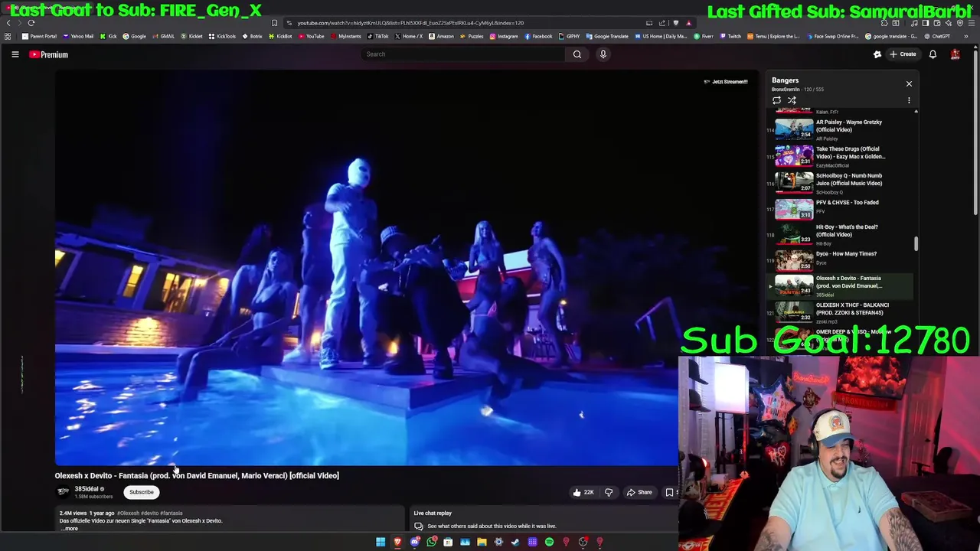The width and height of the screenshot is (980, 551).
Task: Play Take These Drugs playlist item
Action: pos(841,156)
